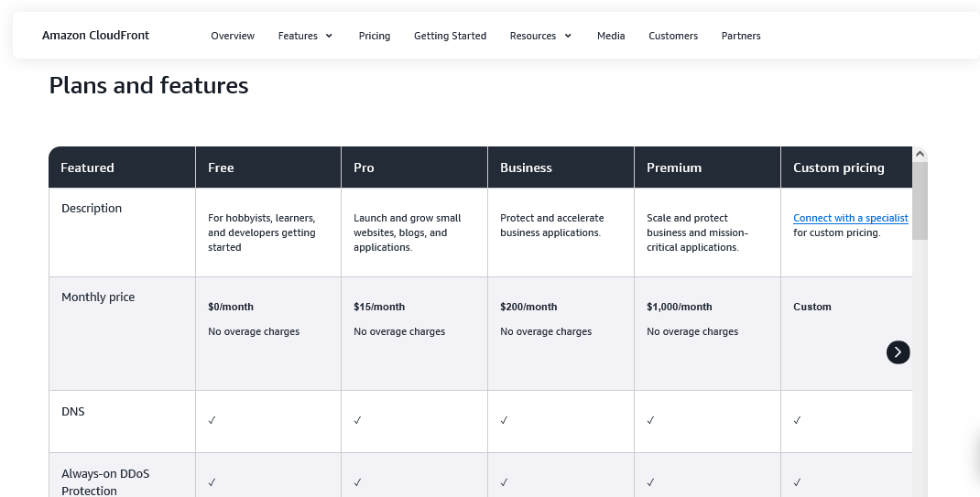Click No overage charges under Pro
The width and height of the screenshot is (980, 497).
click(399, 331)
